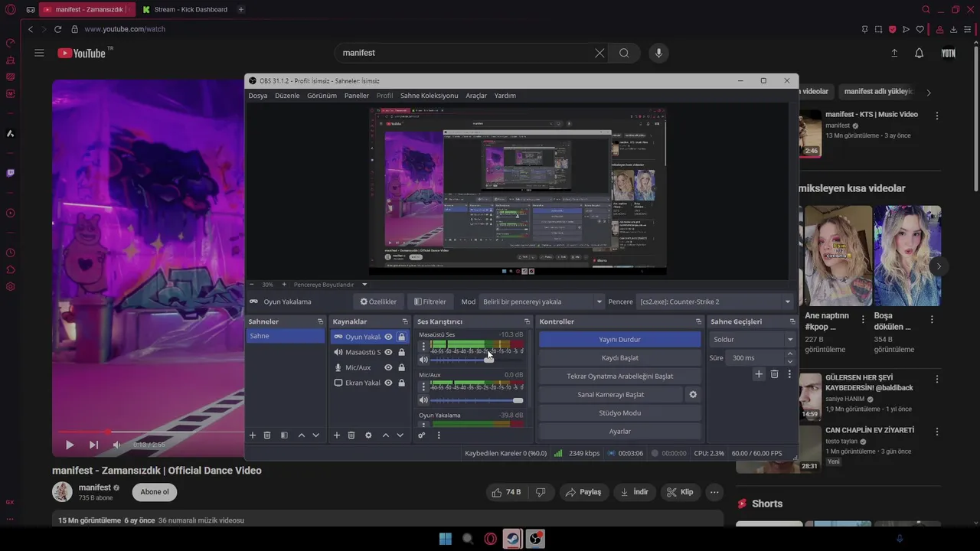Remove scene transition trash icon

coord(774,374)
